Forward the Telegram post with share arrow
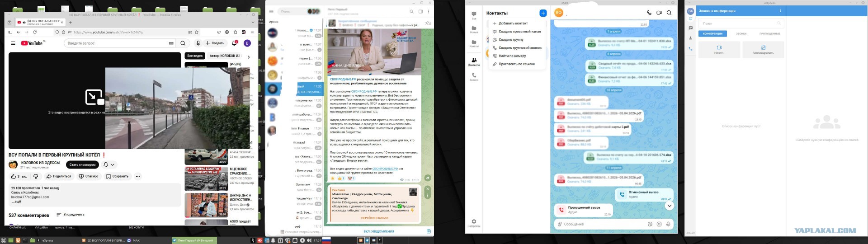 pos(428,178)
